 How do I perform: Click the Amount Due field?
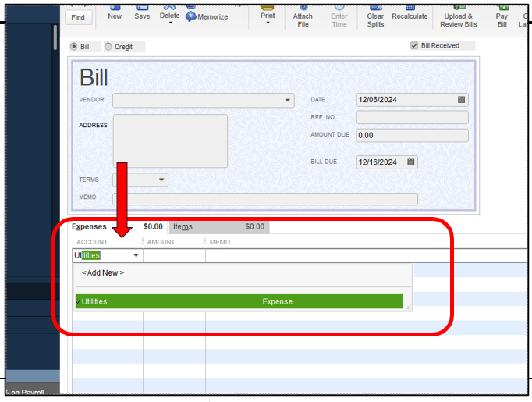pyautogui.click(x=412, y=136)
